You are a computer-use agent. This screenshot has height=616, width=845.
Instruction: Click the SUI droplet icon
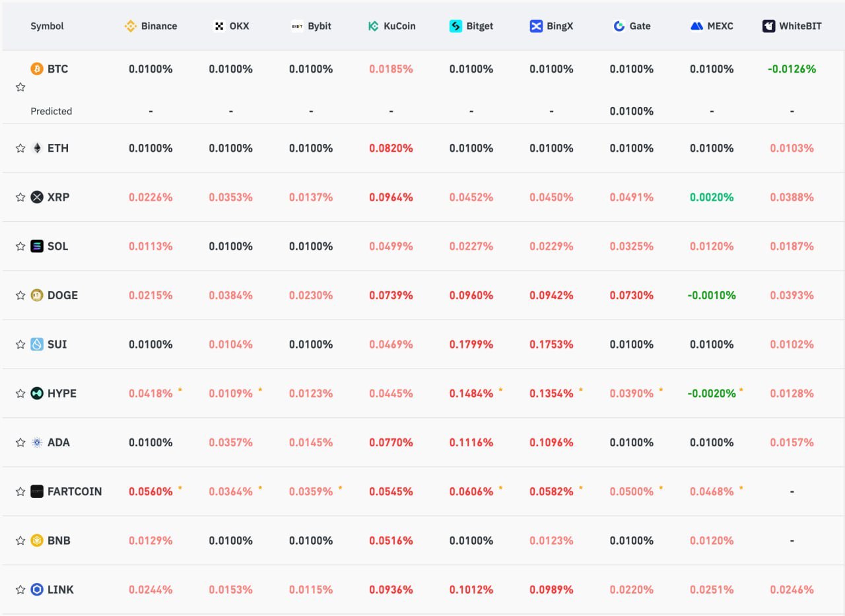click(37, 344)
